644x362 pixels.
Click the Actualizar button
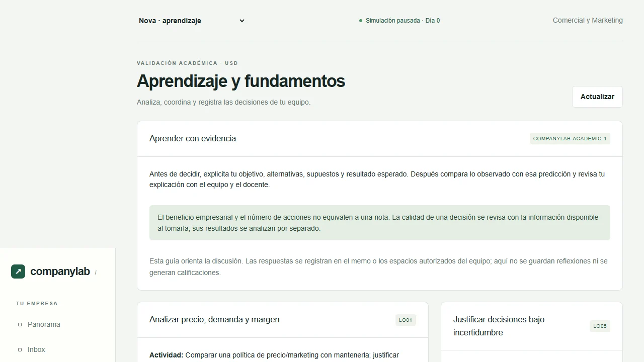pos(597,97)
